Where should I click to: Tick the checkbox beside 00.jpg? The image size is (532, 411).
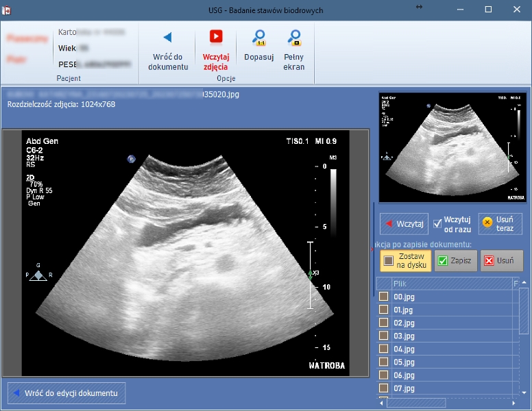click(383, 297)
